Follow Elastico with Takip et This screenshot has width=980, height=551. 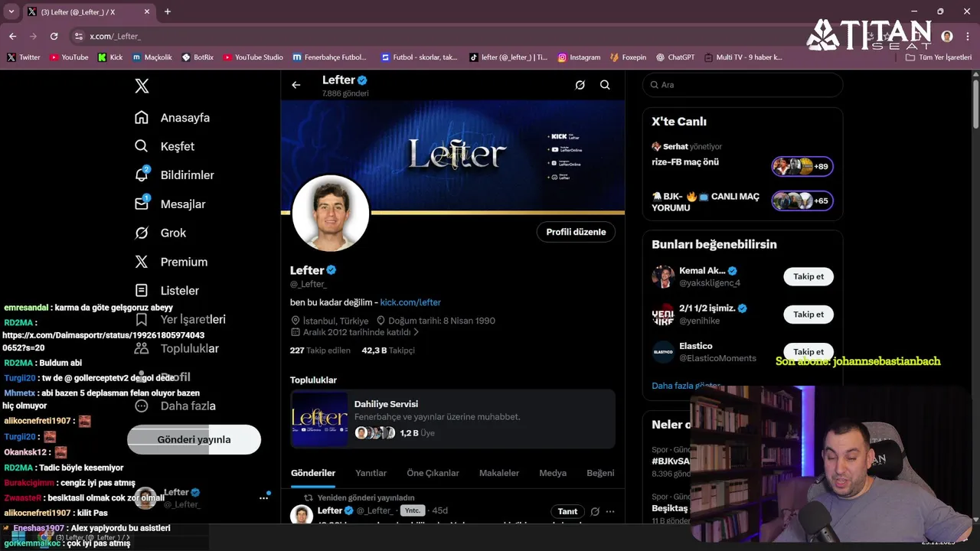808,352
